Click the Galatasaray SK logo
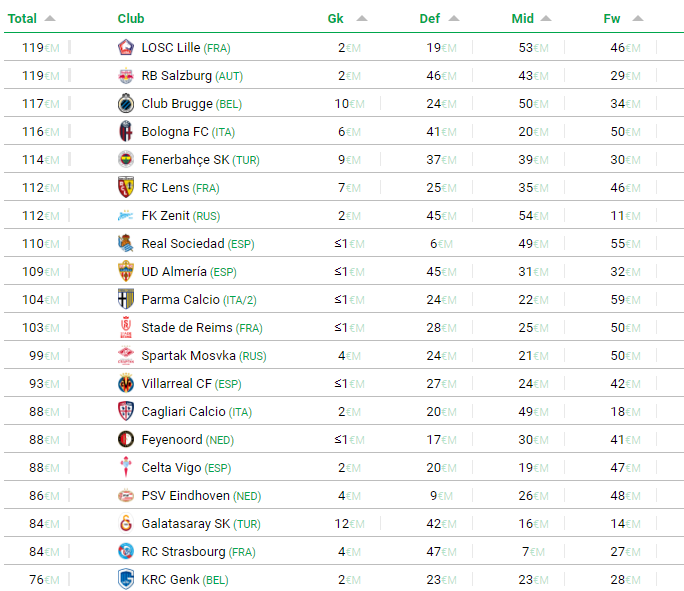Image resolution: width=684 pixels, height=591 pixels. (126, 523)
